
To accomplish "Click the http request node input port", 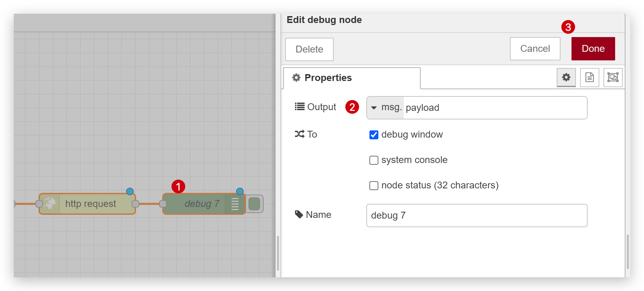I will (x=39, y=204).
